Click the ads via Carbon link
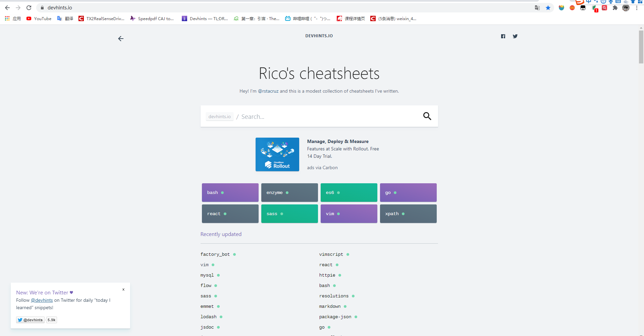644x336 pixels. click(x=322, y=167)
